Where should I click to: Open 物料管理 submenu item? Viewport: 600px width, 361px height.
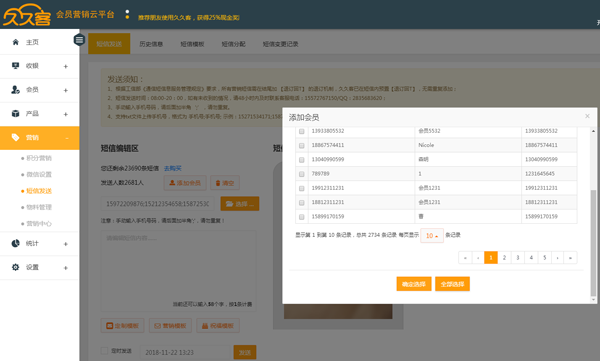(x=39, y=207)
